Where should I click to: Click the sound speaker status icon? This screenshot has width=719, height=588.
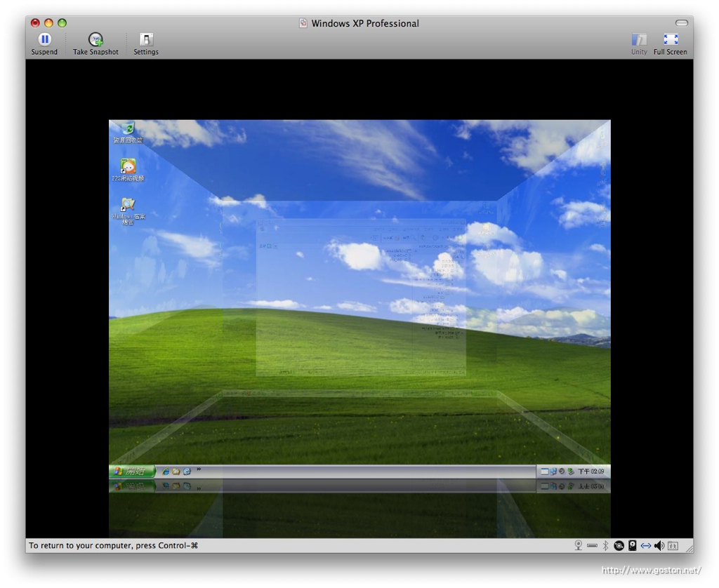pyautogui.click(x=659, y=545)
